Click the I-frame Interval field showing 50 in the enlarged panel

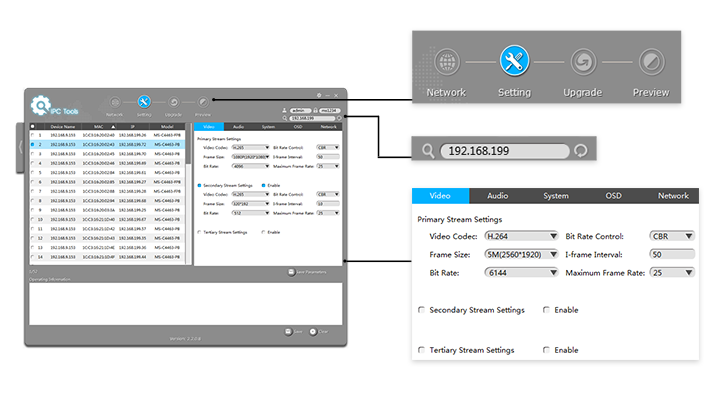click(x=672, y=254)
